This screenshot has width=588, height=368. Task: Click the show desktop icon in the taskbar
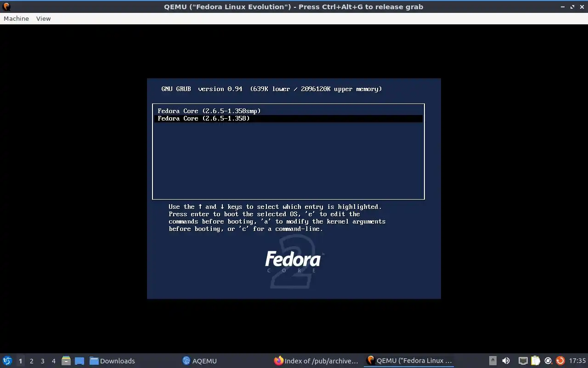point(79,361)
